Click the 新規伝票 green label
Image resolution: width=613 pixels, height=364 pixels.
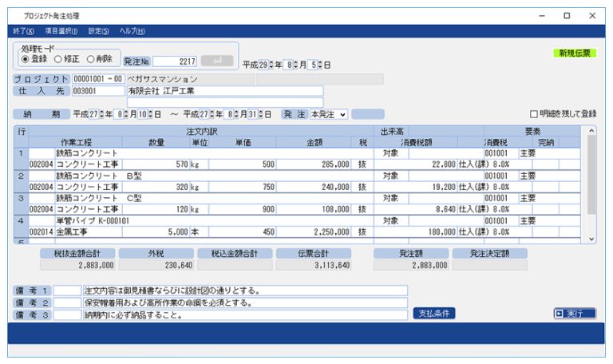pyautogui.click(x=575, y=53)
